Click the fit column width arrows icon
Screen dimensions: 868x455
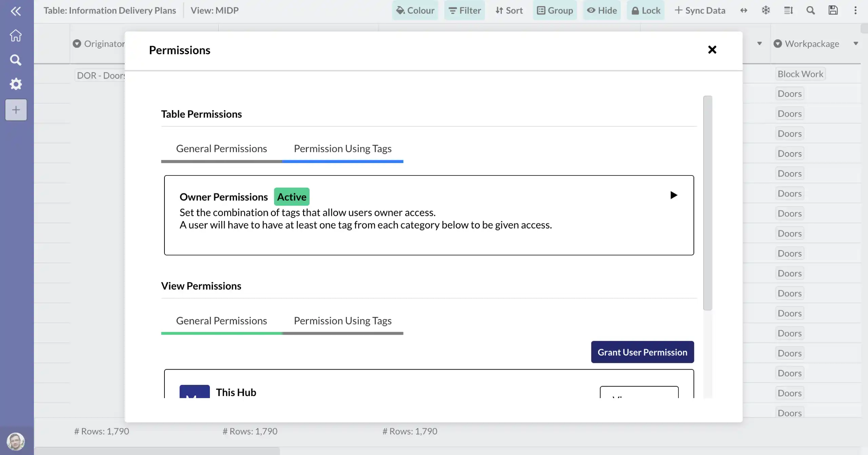(744, 10)
